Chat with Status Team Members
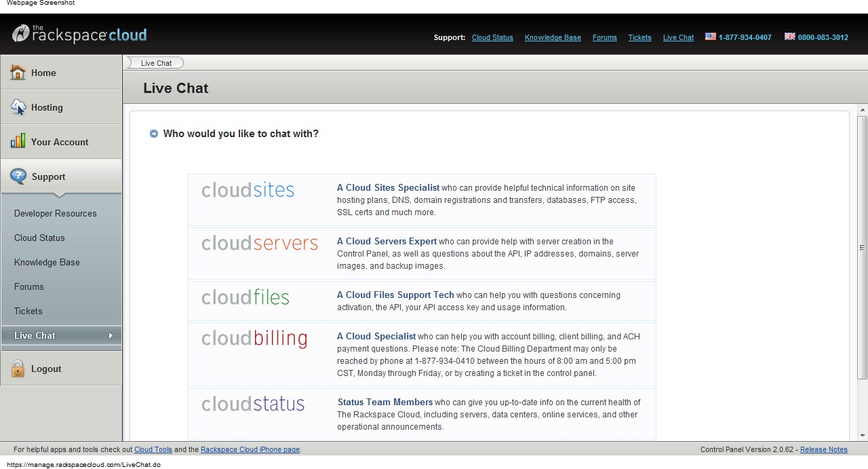The height and width of the screenshot is (469, 868). coord(385,402)
